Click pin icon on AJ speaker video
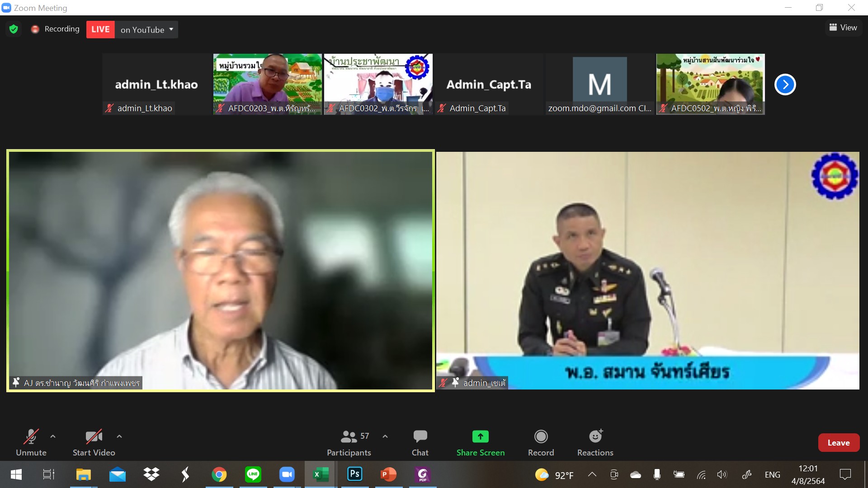The image size is (868, 488). 16,382
